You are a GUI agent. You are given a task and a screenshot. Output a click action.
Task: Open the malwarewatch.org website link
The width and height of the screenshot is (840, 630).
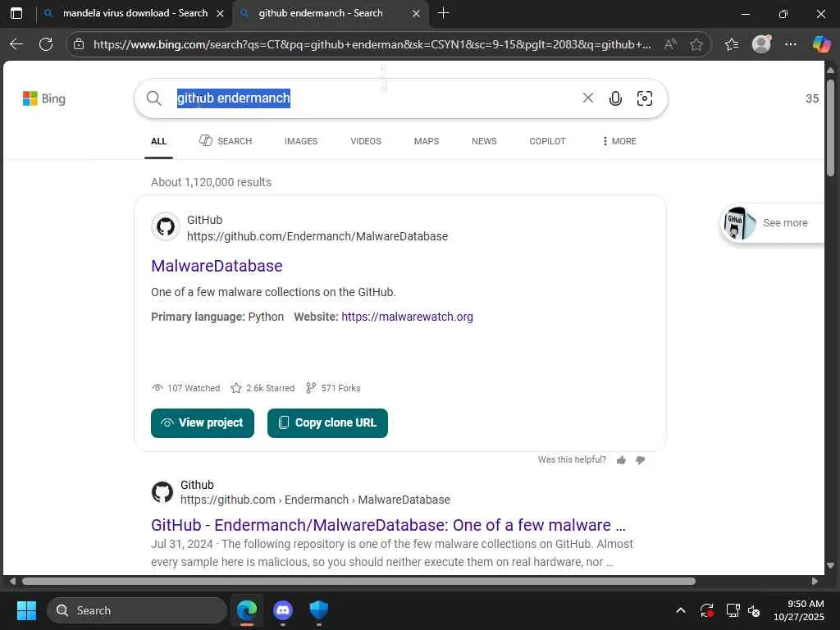407,317
